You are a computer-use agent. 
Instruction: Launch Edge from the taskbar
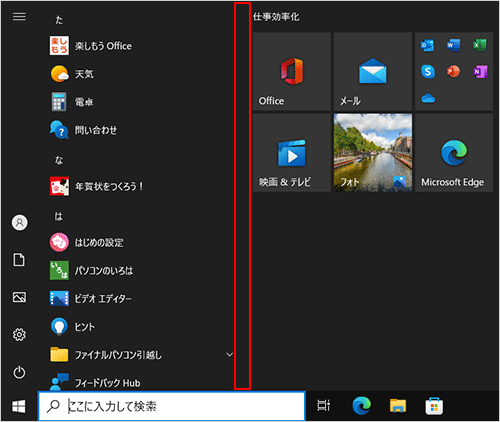pos(362,405)
